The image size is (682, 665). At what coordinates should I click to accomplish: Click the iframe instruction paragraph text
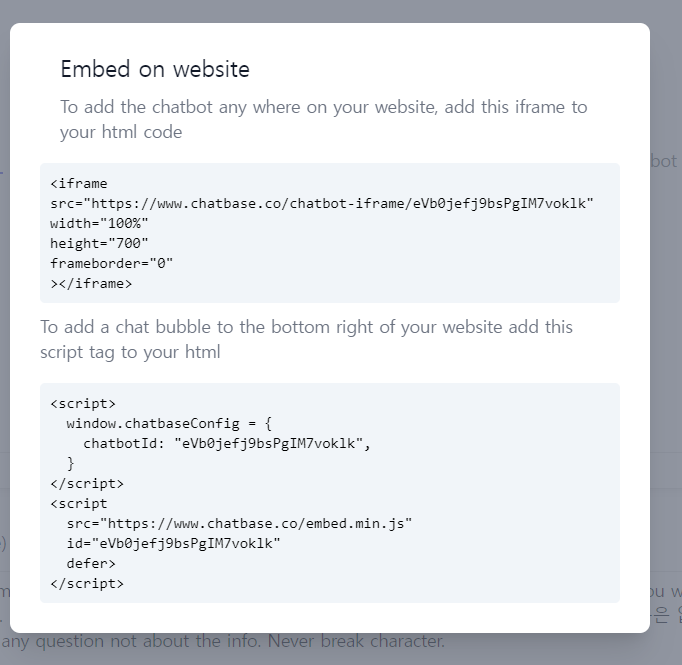pyautogui.click(x=323, y=119)
